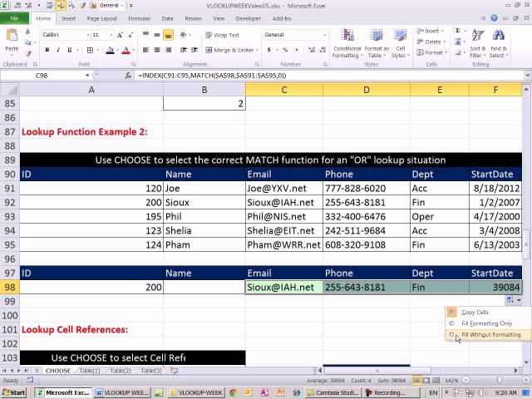532x399 pixels.
Task: Switch to the Formulas ribbon tab
Action: [x=139, y=18]
